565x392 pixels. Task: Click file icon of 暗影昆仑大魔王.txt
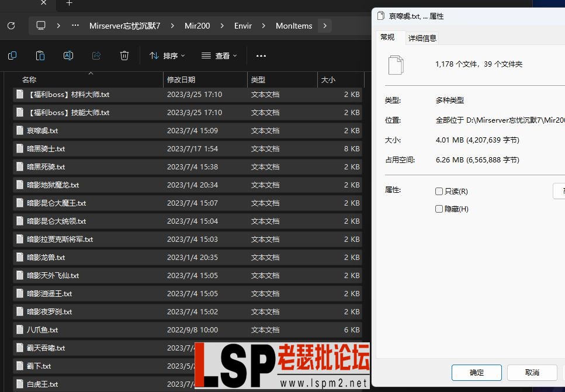[20, 203]
